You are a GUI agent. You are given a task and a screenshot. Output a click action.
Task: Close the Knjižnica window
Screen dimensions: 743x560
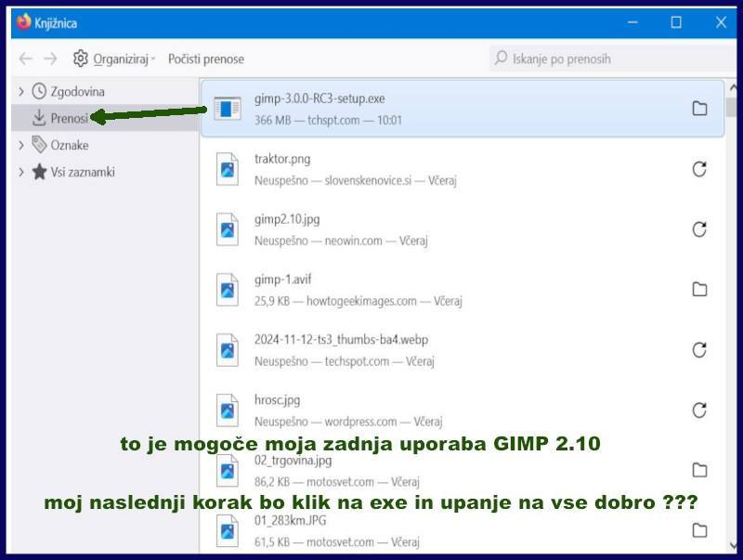[721, 22]
